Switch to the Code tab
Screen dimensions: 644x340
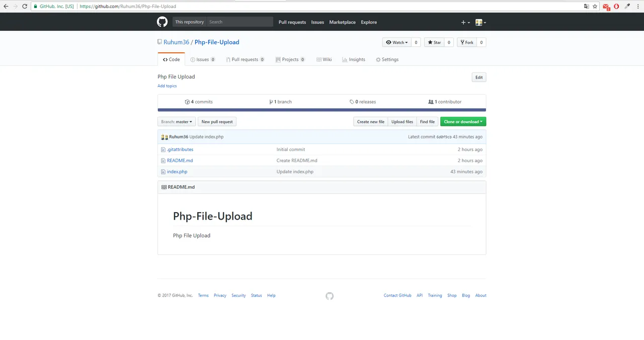(171, 59)
